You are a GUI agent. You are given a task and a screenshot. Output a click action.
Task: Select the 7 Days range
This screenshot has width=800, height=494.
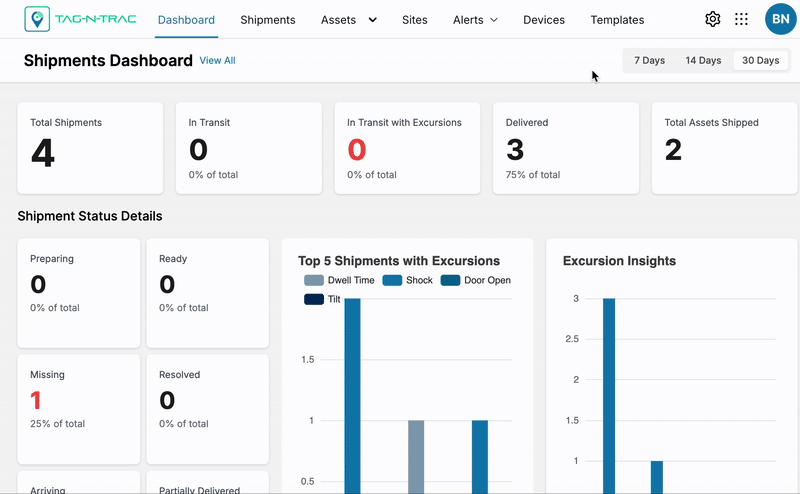pos(649,60)
